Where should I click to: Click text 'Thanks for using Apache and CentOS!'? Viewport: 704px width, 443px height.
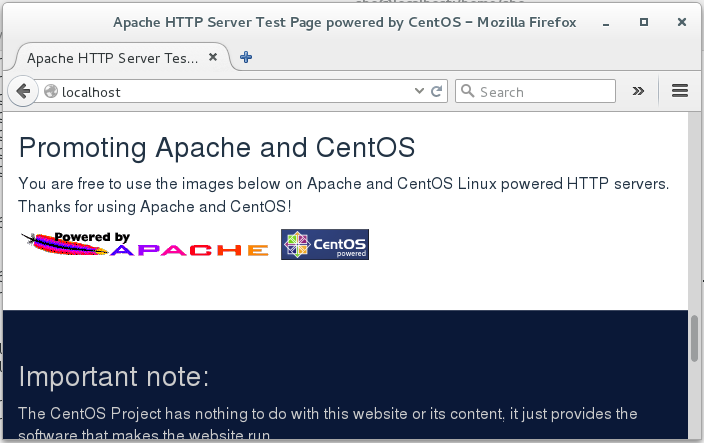[155, 206]
